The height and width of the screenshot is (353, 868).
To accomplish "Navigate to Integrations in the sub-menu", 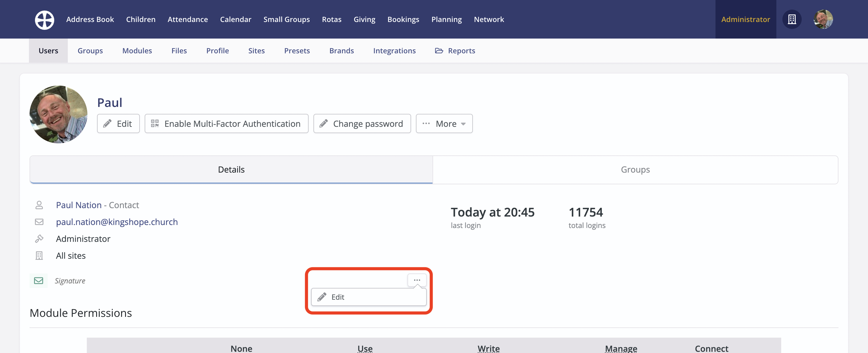I will tap(395, 51).
